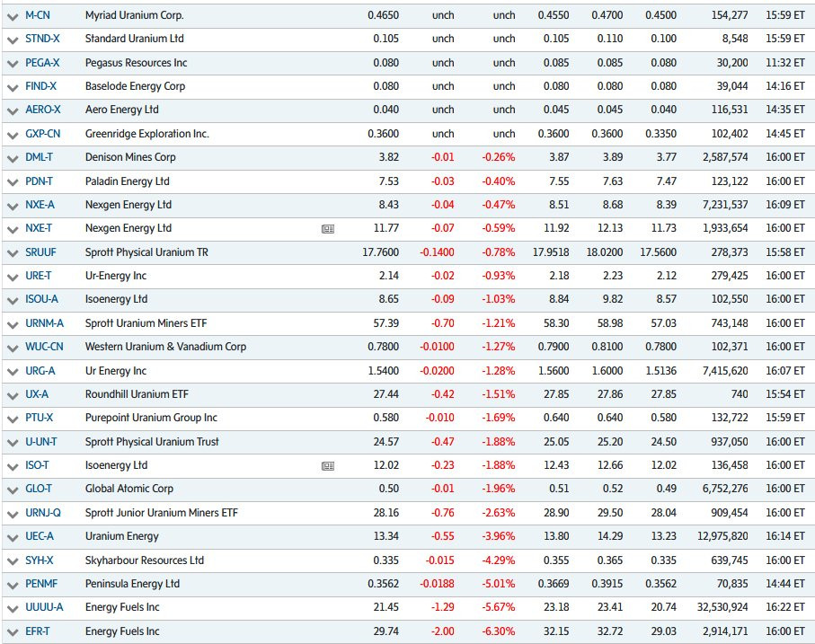
Task: Click the -6.30% change for EFR-T
Action: pyautogui.click(x=499, y=631)
